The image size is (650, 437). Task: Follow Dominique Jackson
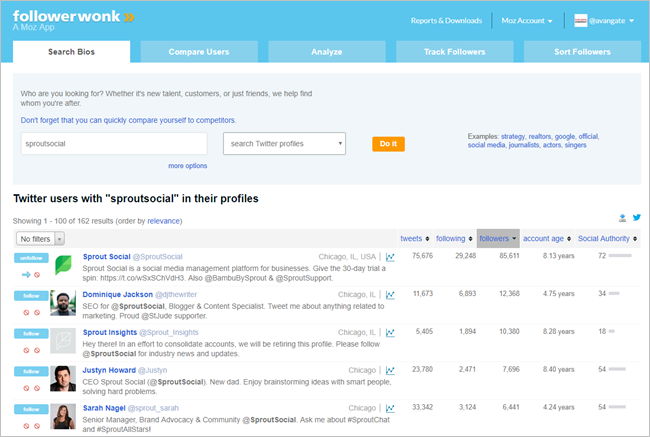(x=31, y=296)
